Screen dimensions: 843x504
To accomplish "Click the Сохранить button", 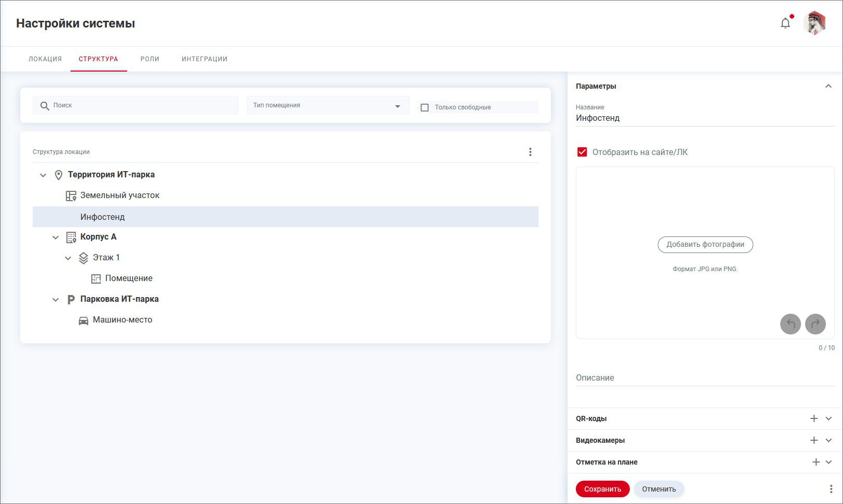I will [x=602, y=489].
